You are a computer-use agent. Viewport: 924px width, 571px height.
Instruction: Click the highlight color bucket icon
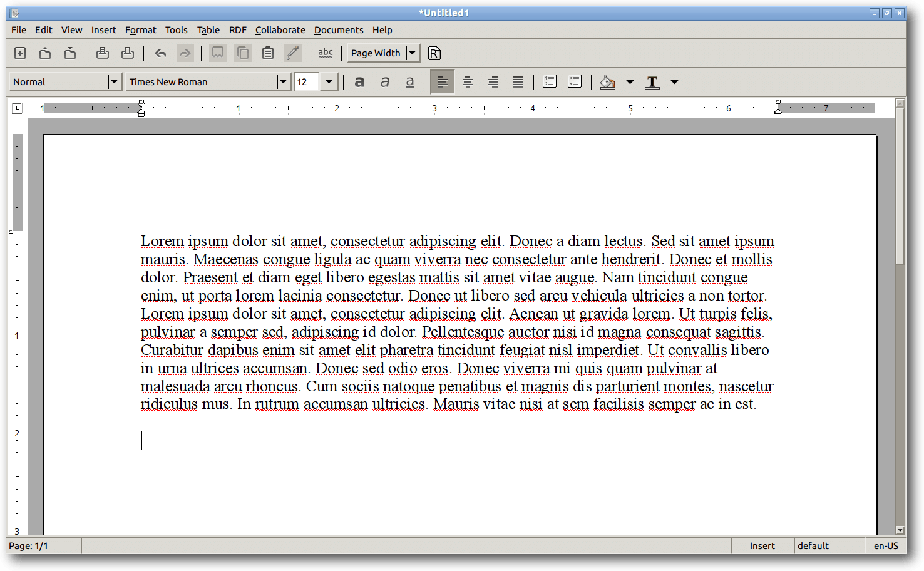(607, 82)
